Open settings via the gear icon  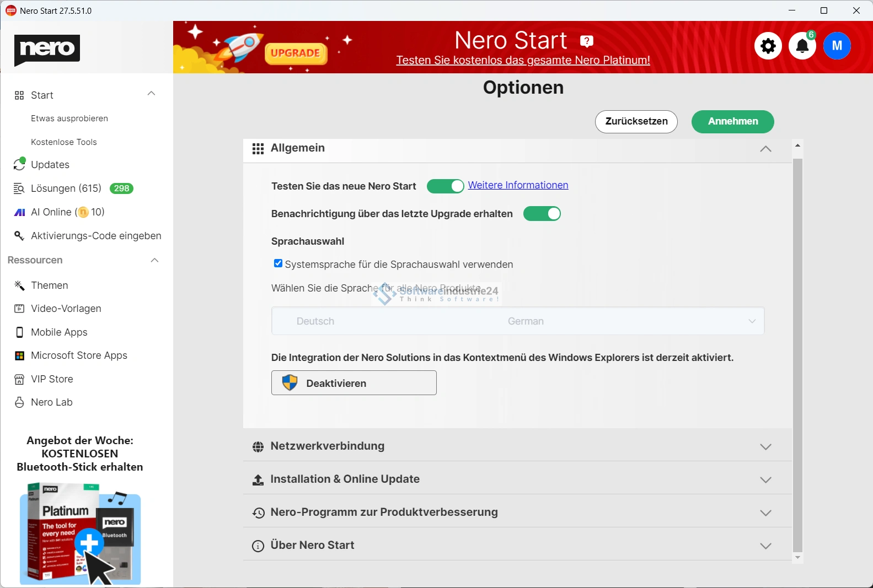768,46
